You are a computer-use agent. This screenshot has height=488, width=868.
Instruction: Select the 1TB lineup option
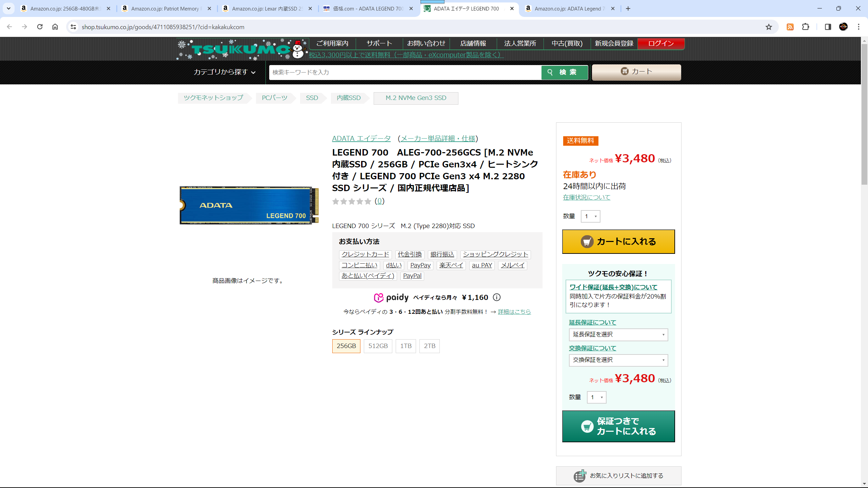point(406,346)
